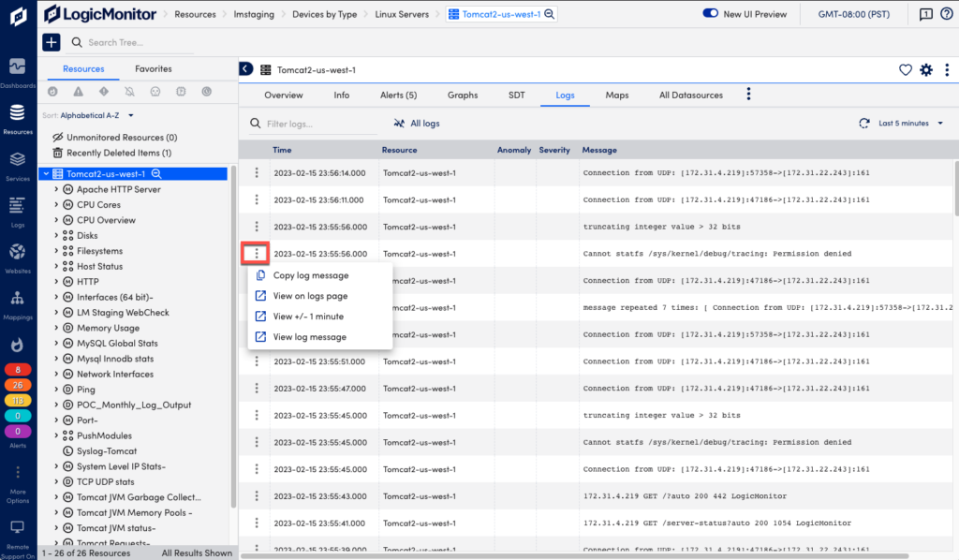Screen dimensions: 959x560
Task: Open the Mappings sidebar icon
Action: coord(17,299)
